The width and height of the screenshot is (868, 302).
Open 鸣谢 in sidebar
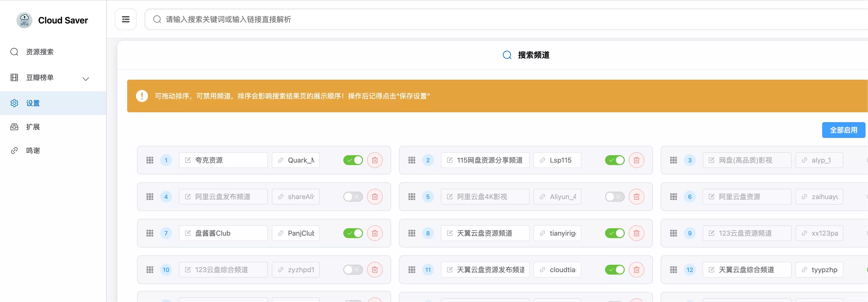(53, 151)
